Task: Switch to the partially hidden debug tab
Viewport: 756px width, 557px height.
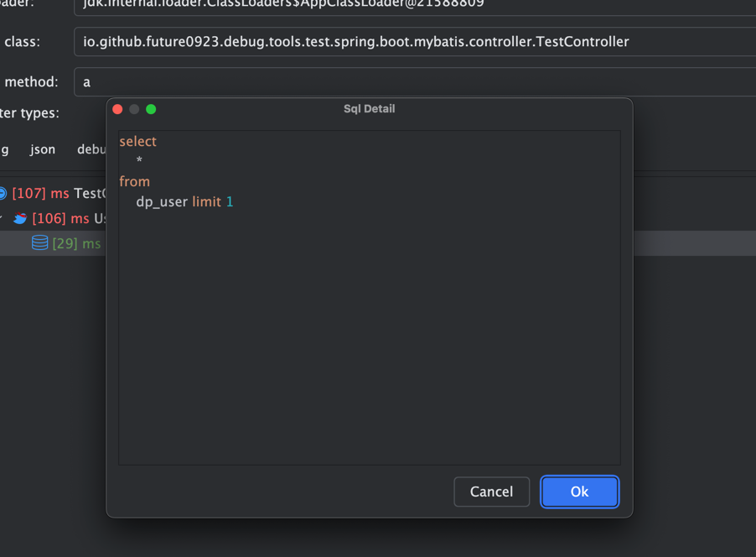Action: [x=91, y=149]
